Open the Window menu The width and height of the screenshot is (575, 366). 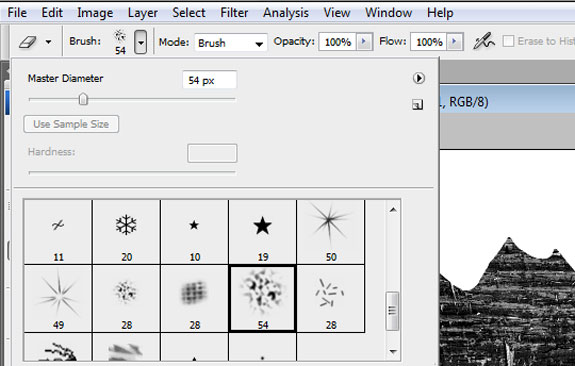point(388,13)
